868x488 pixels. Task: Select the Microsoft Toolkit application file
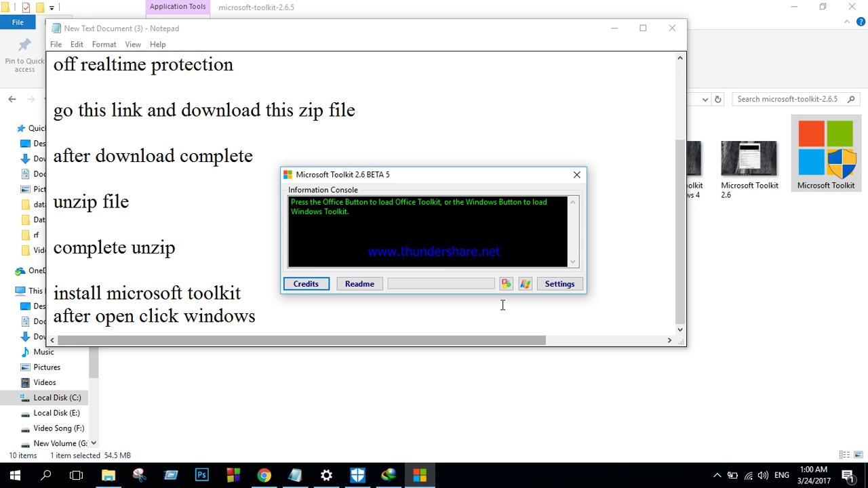(x=825, y=154)
